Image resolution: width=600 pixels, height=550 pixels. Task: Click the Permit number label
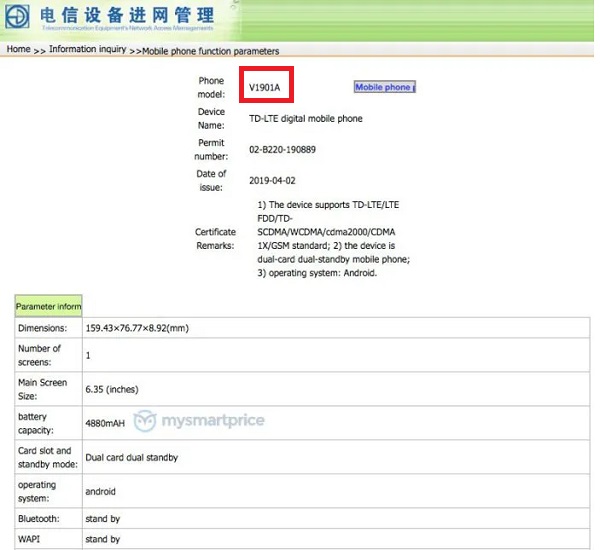[211, 149]
